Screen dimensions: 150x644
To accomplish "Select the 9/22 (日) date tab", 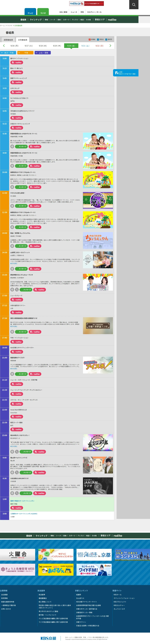I will tap(99, 46).
